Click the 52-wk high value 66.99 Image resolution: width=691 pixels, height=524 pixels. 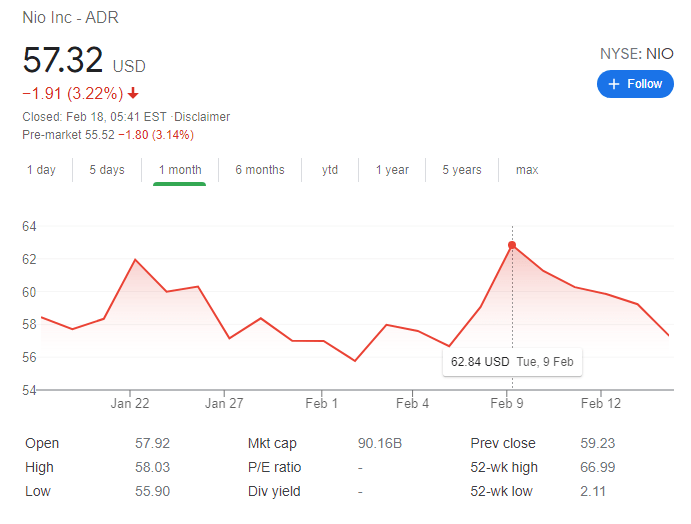pyautogui.click(x=598, y=467)
